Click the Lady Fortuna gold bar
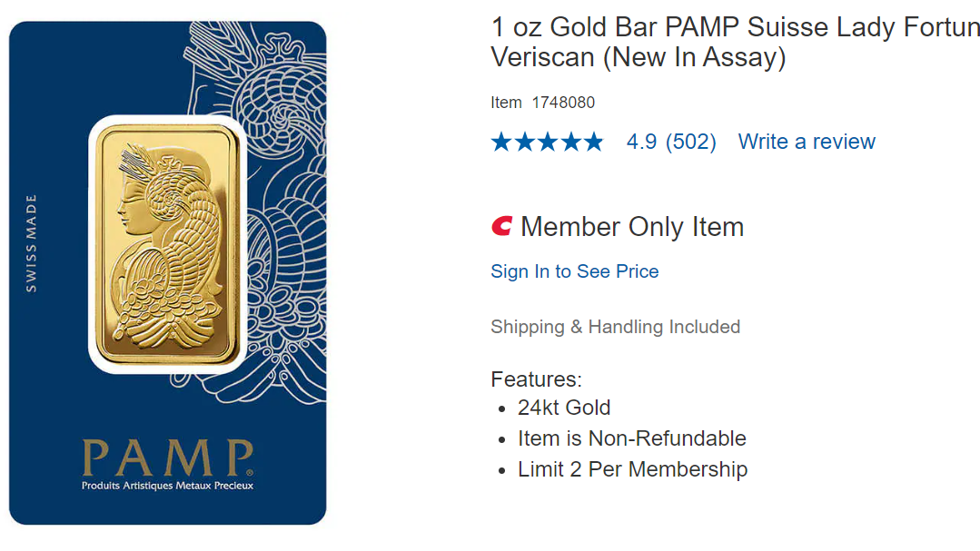Viewport: 980px width, 551px height. (167, 243)
